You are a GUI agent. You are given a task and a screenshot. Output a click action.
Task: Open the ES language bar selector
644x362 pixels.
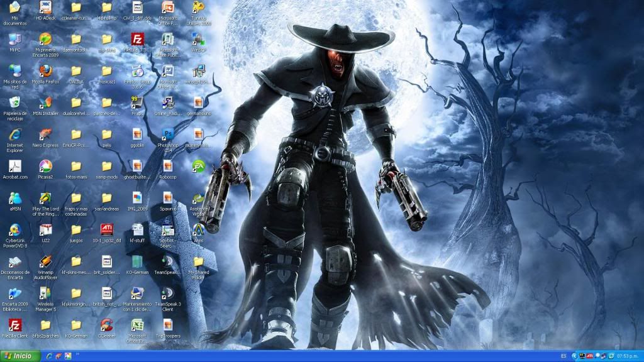(x=563, y=356)
